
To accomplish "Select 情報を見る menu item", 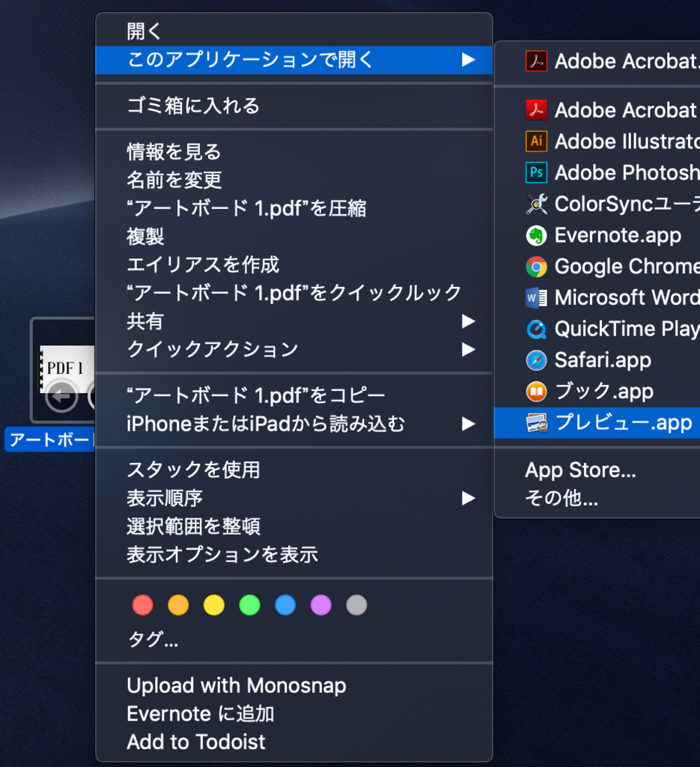I will tap(294, 152).
